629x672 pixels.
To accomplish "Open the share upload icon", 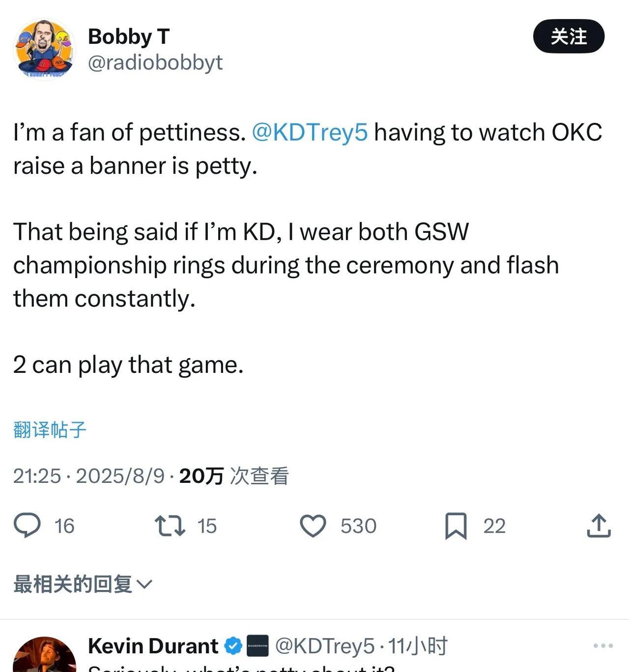I will coord(599,526).
